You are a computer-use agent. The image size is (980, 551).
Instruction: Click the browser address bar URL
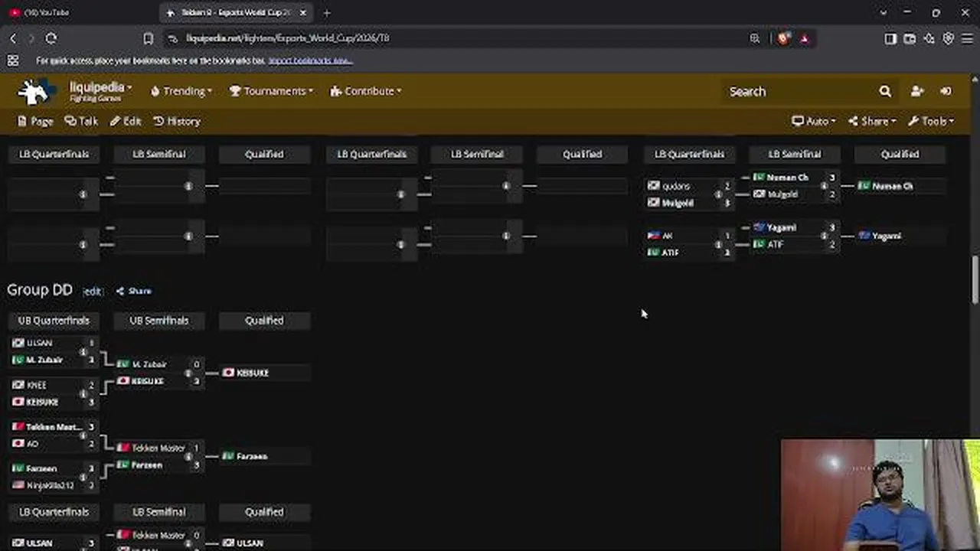pyautogui.click(x=287, y=38)
